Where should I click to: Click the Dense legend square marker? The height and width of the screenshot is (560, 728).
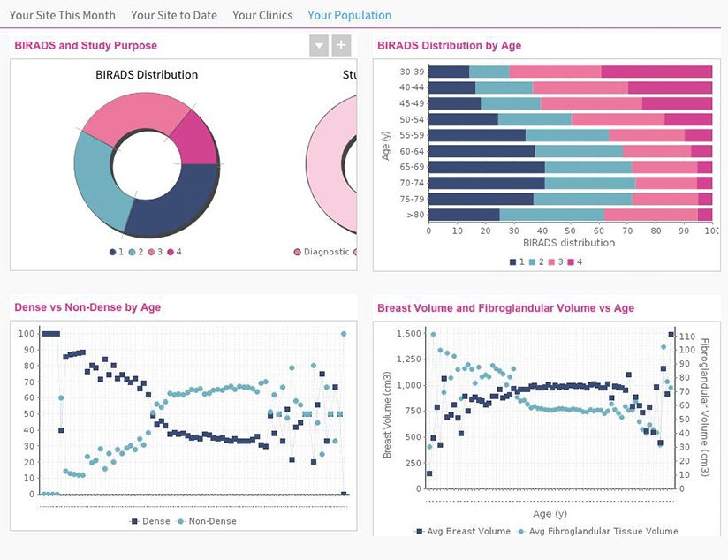(133, 521)
